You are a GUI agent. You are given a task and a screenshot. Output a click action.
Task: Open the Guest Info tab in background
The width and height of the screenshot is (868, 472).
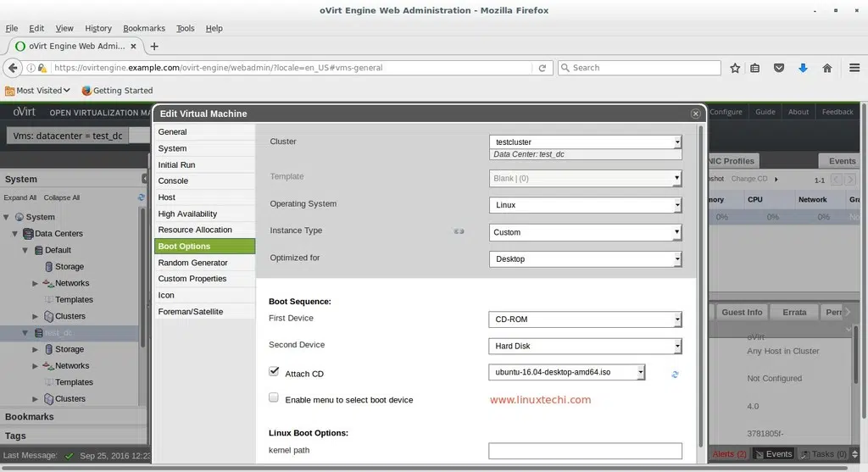[x=742, y=312]
